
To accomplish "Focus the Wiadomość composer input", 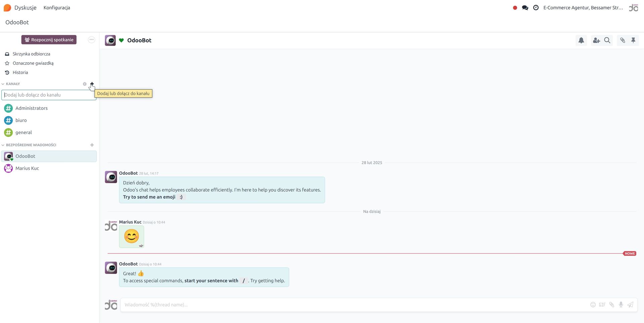I will 354,305.
